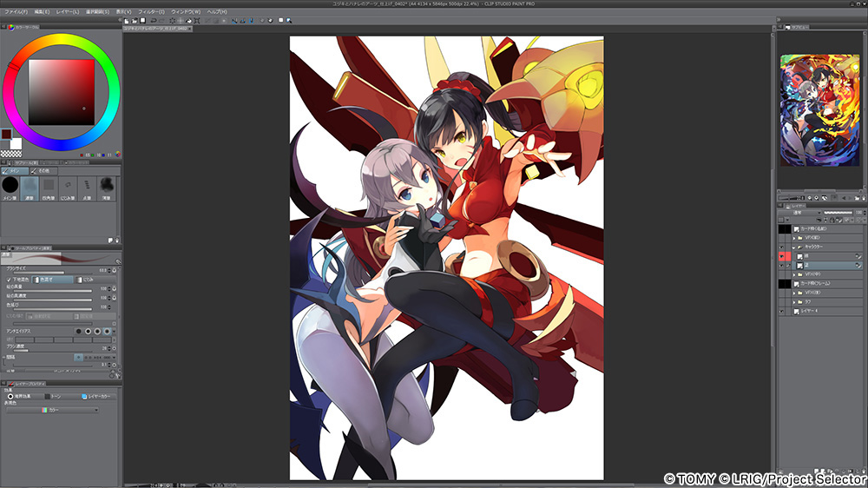This screenshot has width=868, height=488.
Task: Open dropdown arrow beside layer palette color box
Action: pos(788,220)
